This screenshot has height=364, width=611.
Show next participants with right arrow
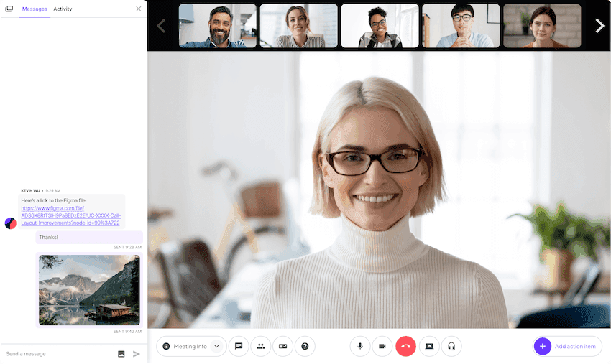(599, 26)
